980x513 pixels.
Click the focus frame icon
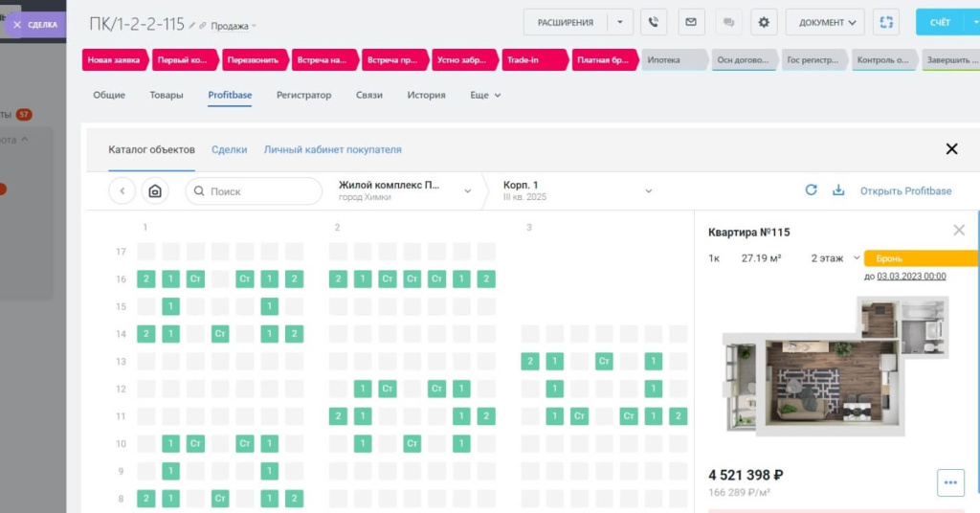(886, 22)
